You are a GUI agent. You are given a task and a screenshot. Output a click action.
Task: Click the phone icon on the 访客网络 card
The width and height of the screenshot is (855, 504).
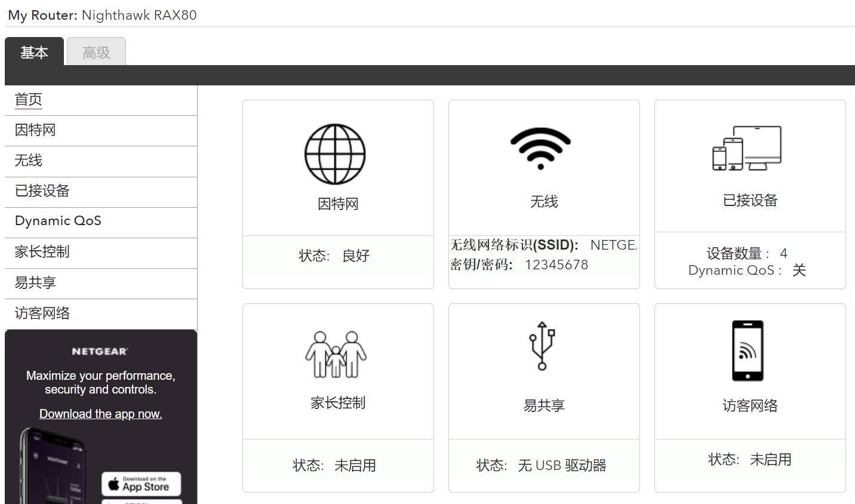click(x=747, y=351)
